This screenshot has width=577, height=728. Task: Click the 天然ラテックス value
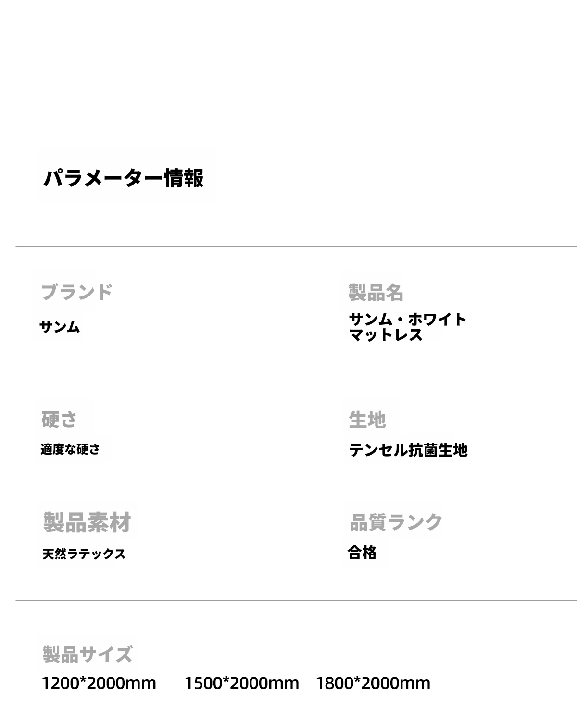[x=84, y=554]
